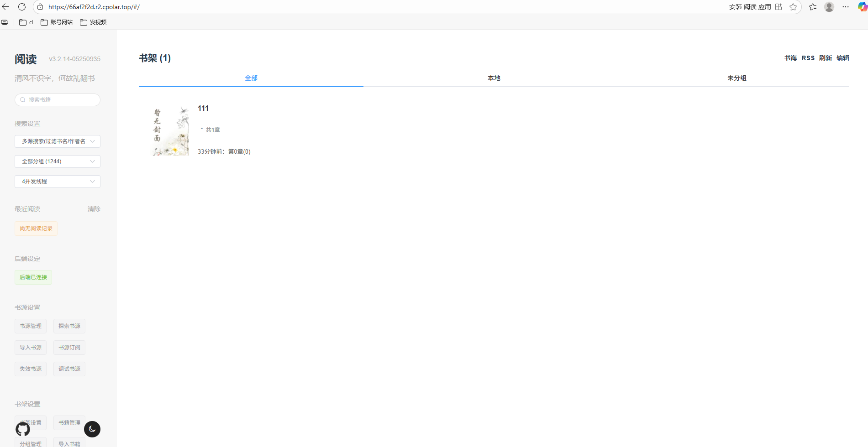The width and height of the screenshot is (868, 447).
Task: Click the browser back arrow
Action: 6,7
